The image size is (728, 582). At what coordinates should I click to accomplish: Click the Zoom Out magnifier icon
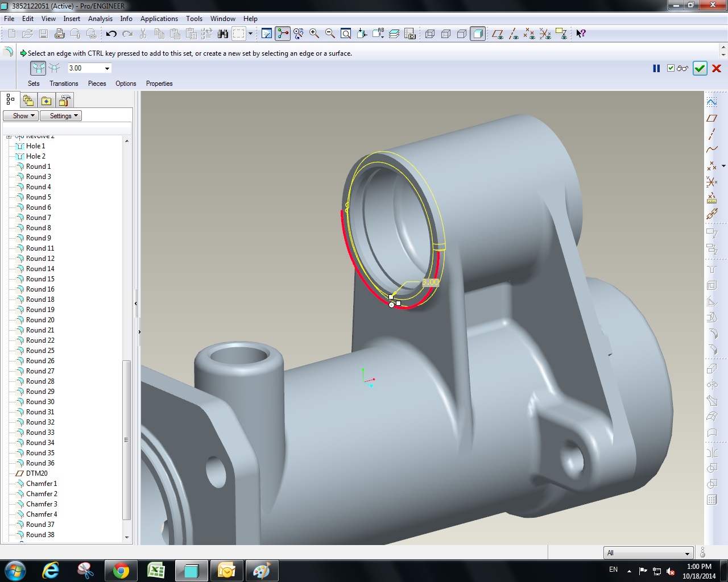coord(330,34)
